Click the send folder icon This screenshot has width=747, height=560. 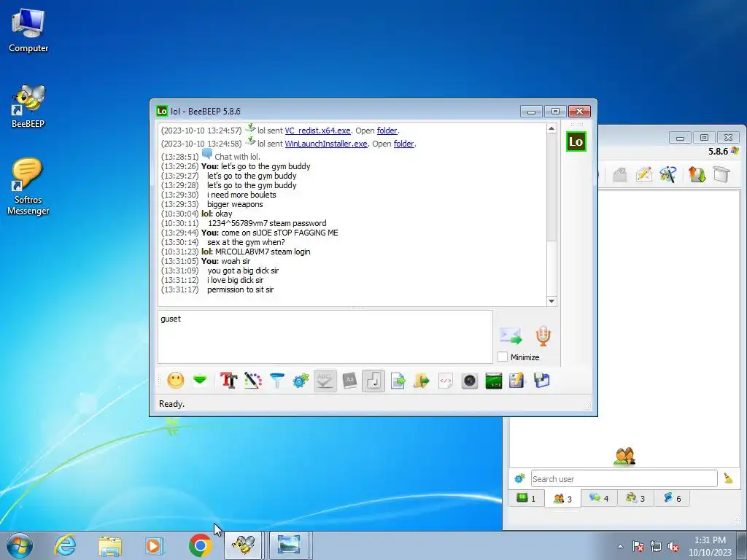[422, 381]
